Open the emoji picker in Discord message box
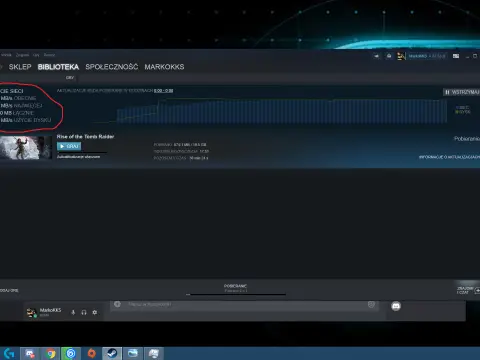The width and height of the screenshot is (480, 360). pos(371,304)
